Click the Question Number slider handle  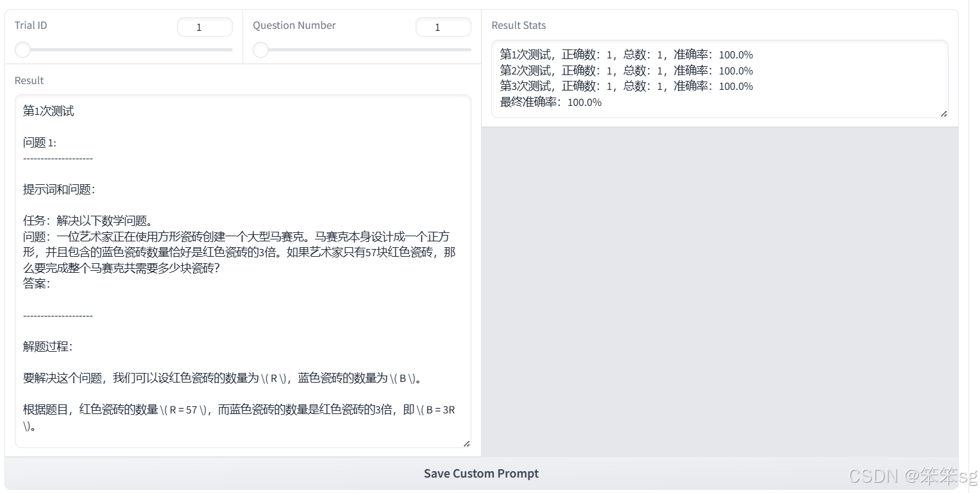[260, 49]
